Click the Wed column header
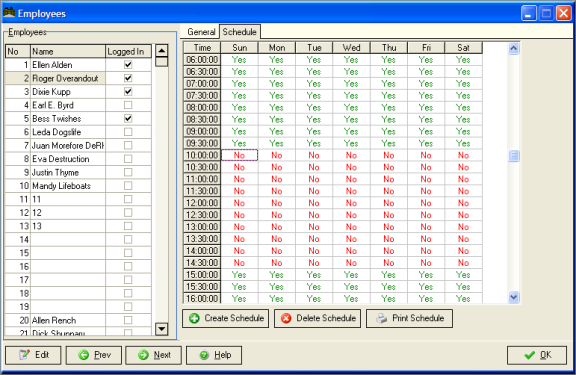This screenshot has width=576, height=375. click(x=352, y=48)
